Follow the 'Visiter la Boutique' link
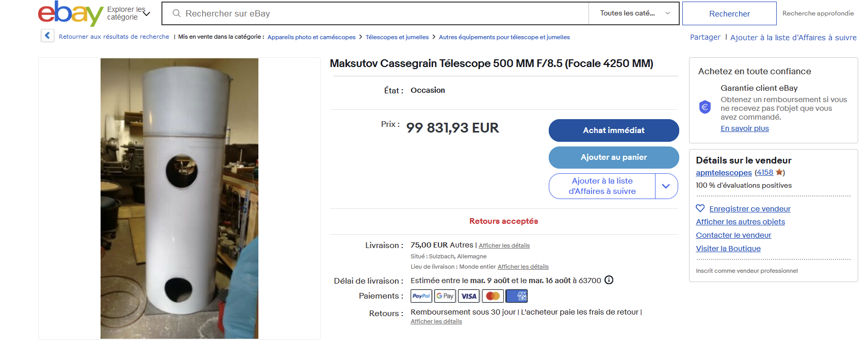The width and height of the screenshot is (868, 345). point(728,249)
